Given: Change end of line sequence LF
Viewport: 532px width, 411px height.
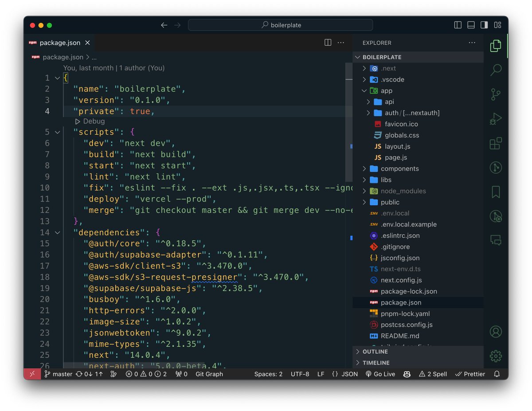Looking at the screenshot, I should tap(321, 374).
